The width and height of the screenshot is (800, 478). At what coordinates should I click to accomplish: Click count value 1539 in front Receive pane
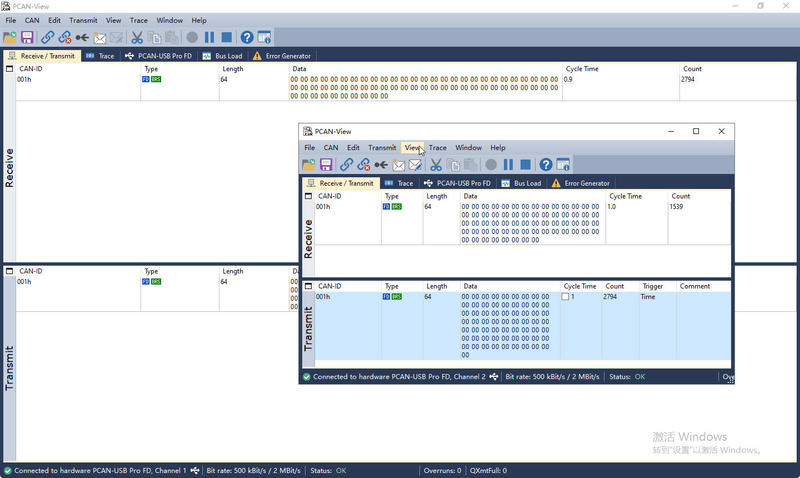click(x=676, y=207)
